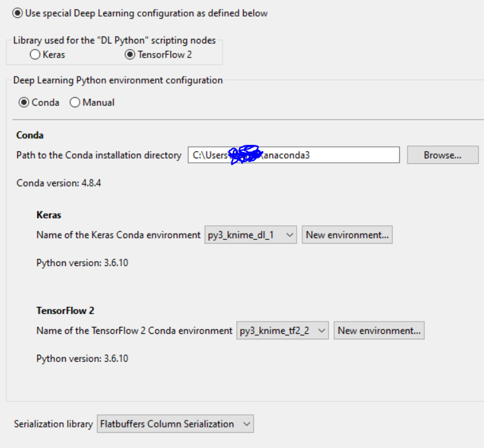Click the bold Conda section heading

coord(29,135)
